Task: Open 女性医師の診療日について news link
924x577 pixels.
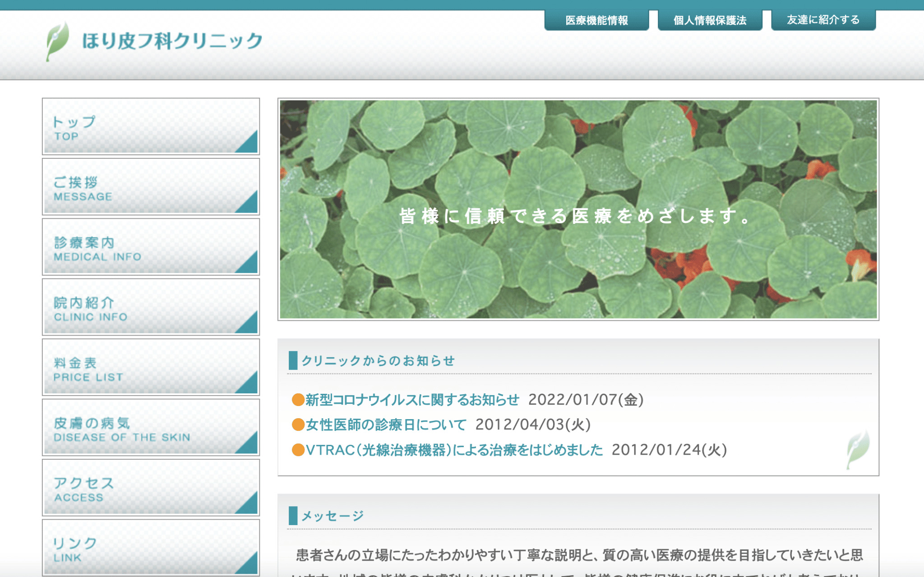Action: (386, 425)
